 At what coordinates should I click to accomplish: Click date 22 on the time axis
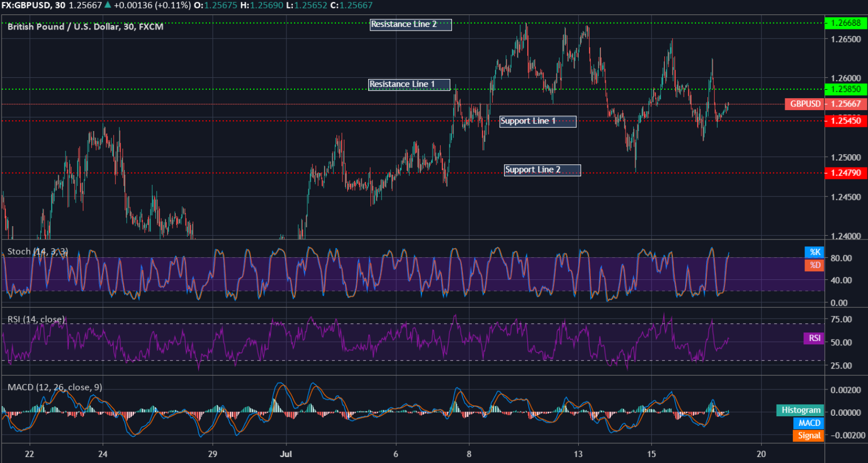pyautogui.click(x=30, y=454)
